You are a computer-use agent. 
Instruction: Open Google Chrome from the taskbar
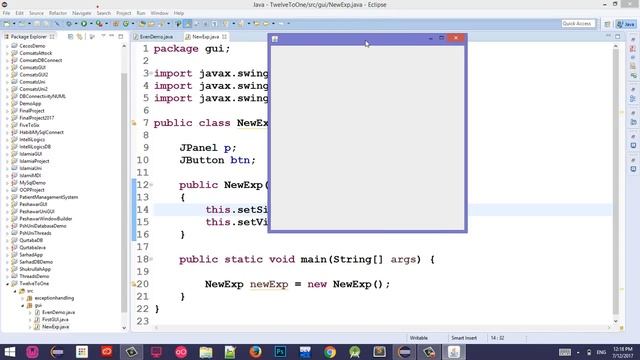coord(330,352)
